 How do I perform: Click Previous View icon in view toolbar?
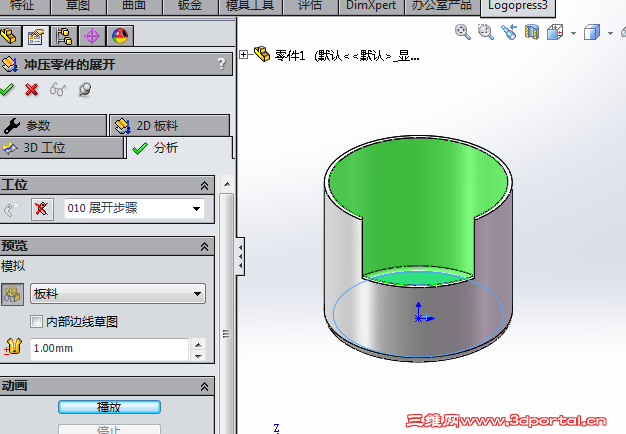(x=509, y=32)
